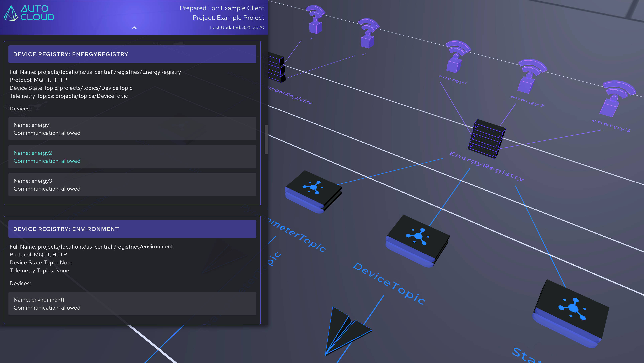Click the Auto Cloud logo
Viewport: 644px width, 363px height.
pyautogui.click(x=29, y=13)
